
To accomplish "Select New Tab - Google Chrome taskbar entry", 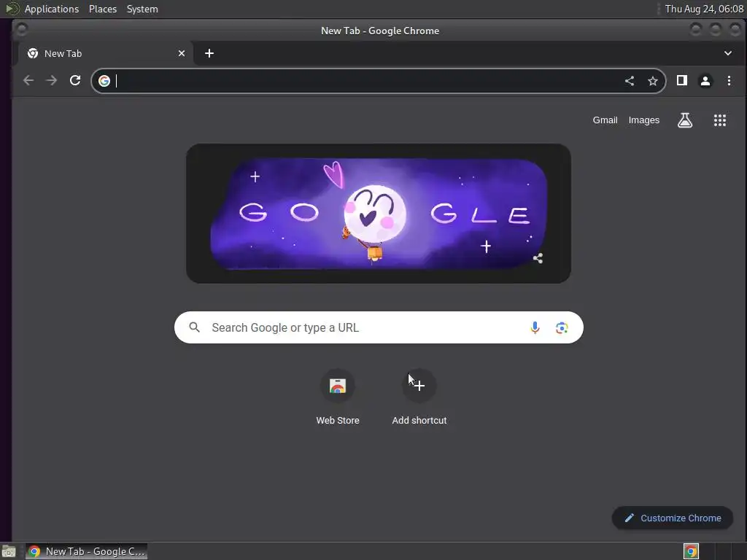I will [86, 551].
